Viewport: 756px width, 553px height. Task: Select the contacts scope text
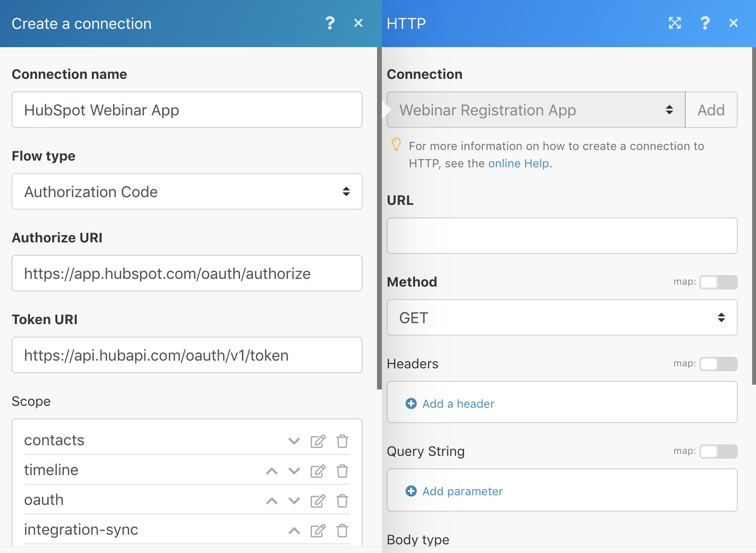54,440
